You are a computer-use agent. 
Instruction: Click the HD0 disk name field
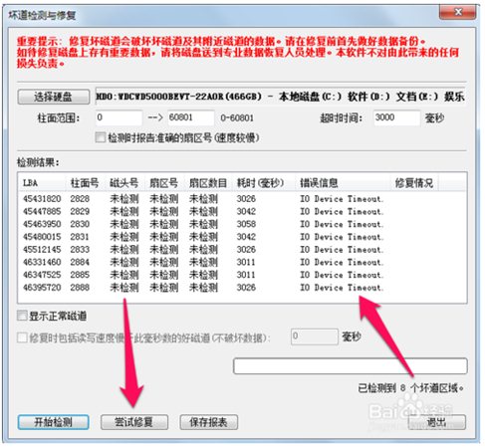coord(280,97)
